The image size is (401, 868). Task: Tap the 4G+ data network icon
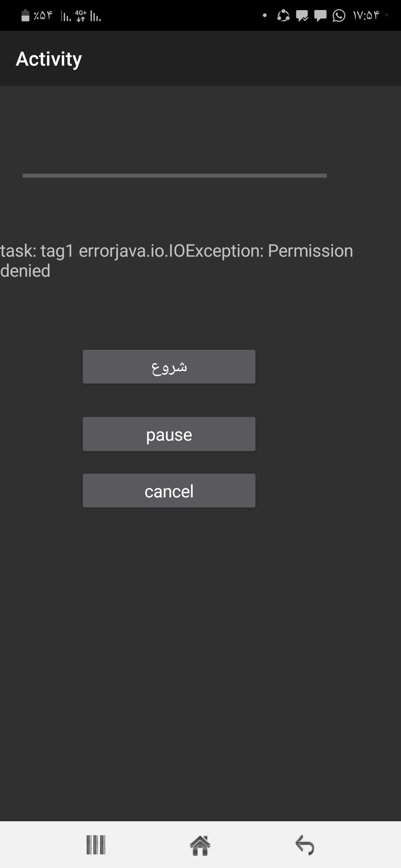coord(81,16)
